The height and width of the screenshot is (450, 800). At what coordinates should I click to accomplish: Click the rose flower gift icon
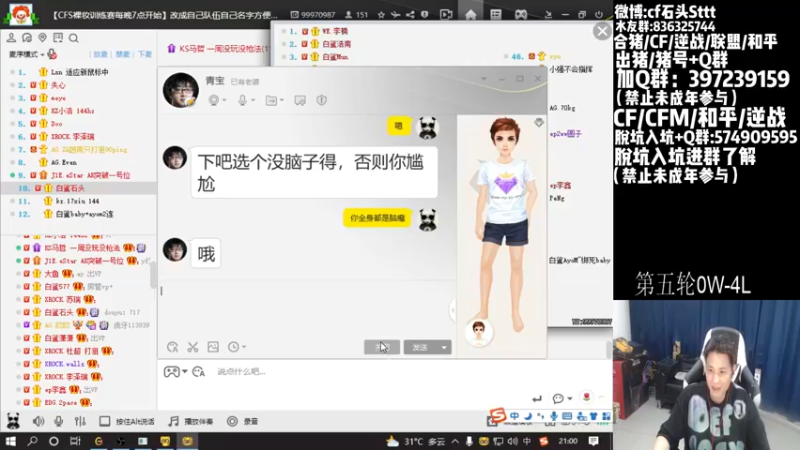point(587,397)
